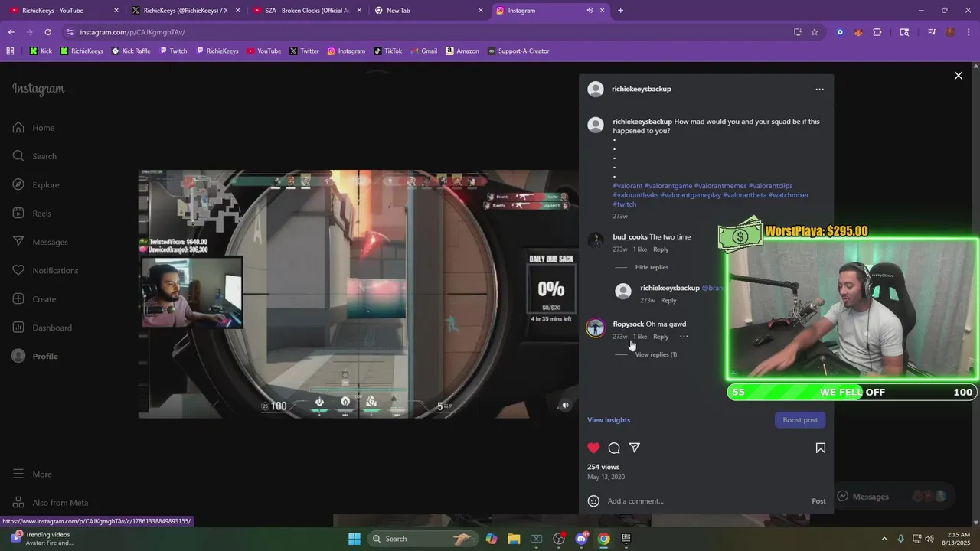Open flopysock's profile avatar

596,328
